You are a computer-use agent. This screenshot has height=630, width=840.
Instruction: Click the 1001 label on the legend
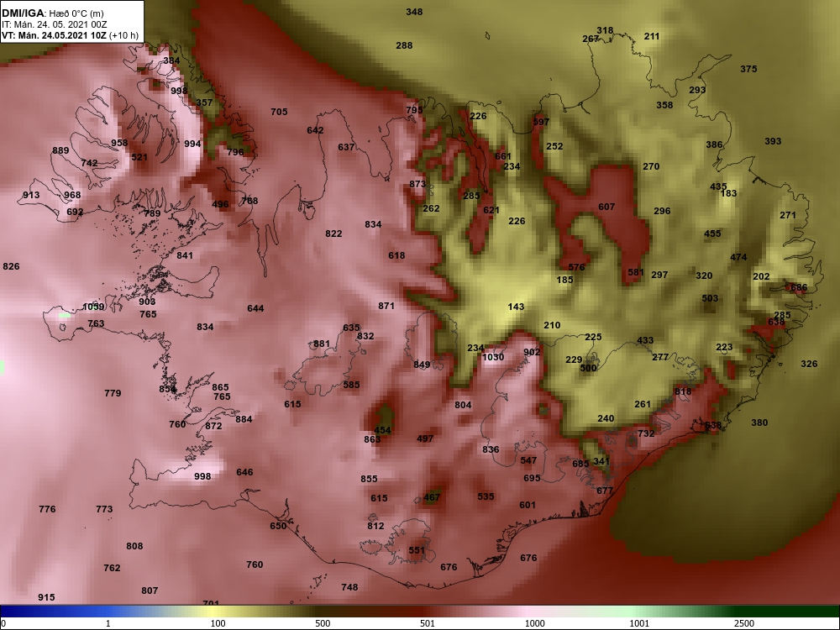639,623
